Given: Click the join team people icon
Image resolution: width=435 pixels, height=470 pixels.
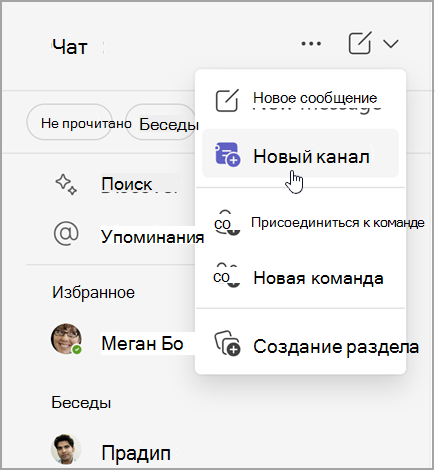Looking at the screenshot, I should point(227,223).
